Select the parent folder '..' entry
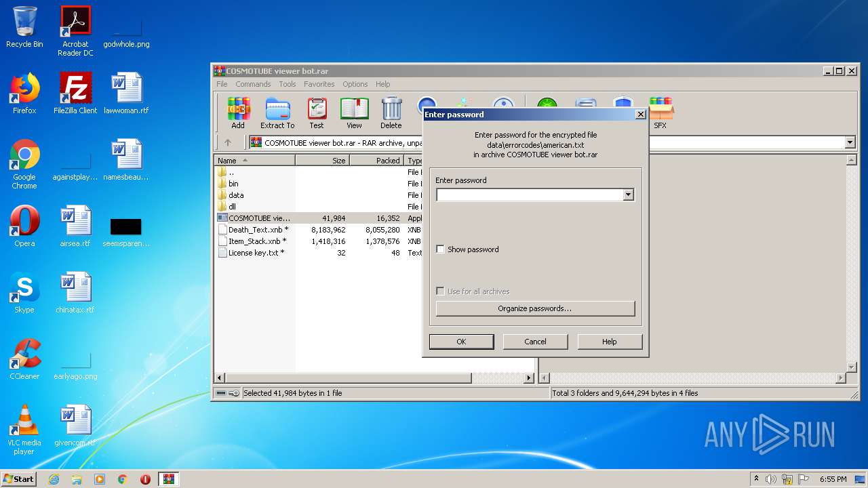This screenshot has height=488, width=868. pos(231,172)
